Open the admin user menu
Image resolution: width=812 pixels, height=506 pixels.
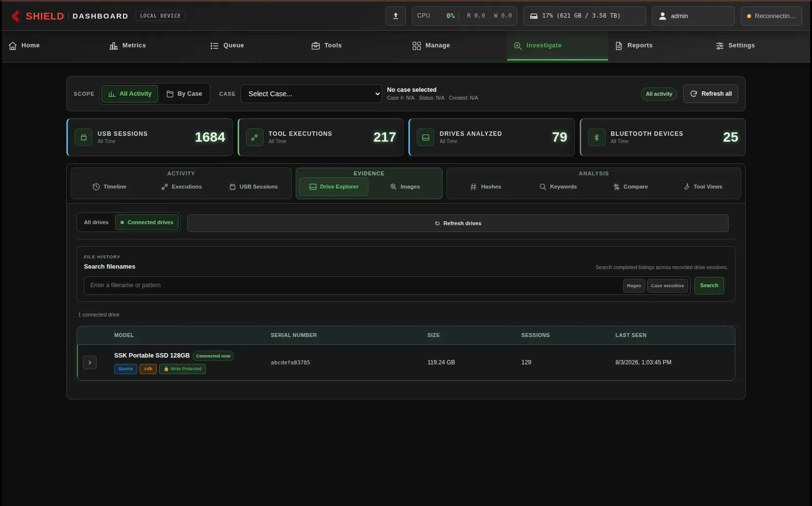pyautogui.click(x=693, y=16)
